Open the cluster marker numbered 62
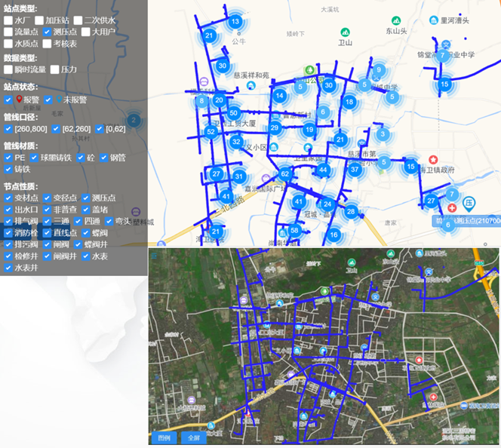Screen dimensions: 501x448 [285, 174]
